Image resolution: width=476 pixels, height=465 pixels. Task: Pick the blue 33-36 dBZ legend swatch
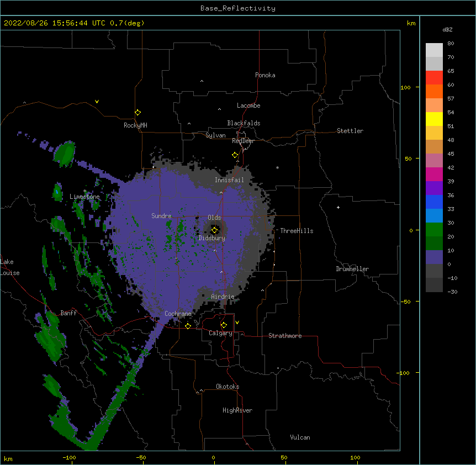tap(434, 202)
